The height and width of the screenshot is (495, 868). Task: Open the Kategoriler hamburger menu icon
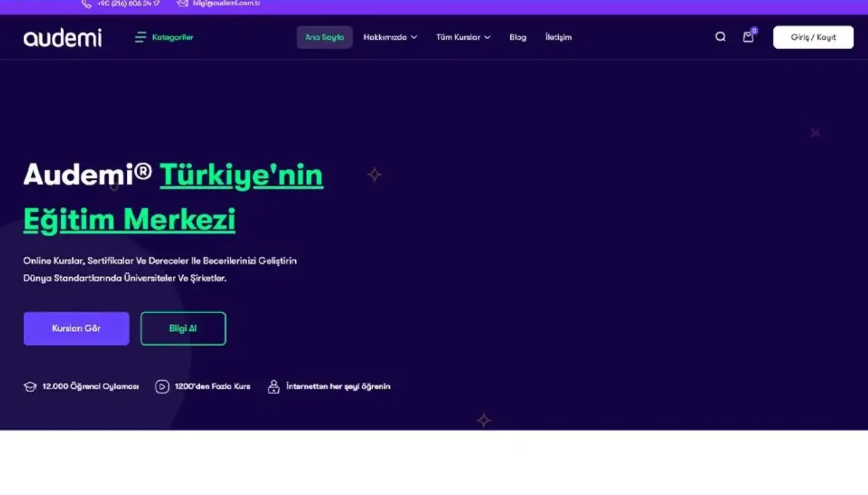[x=140, y=37]
